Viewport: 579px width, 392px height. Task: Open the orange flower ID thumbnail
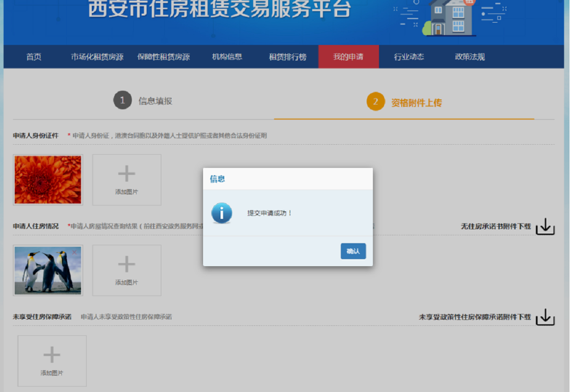click(48, 180)
